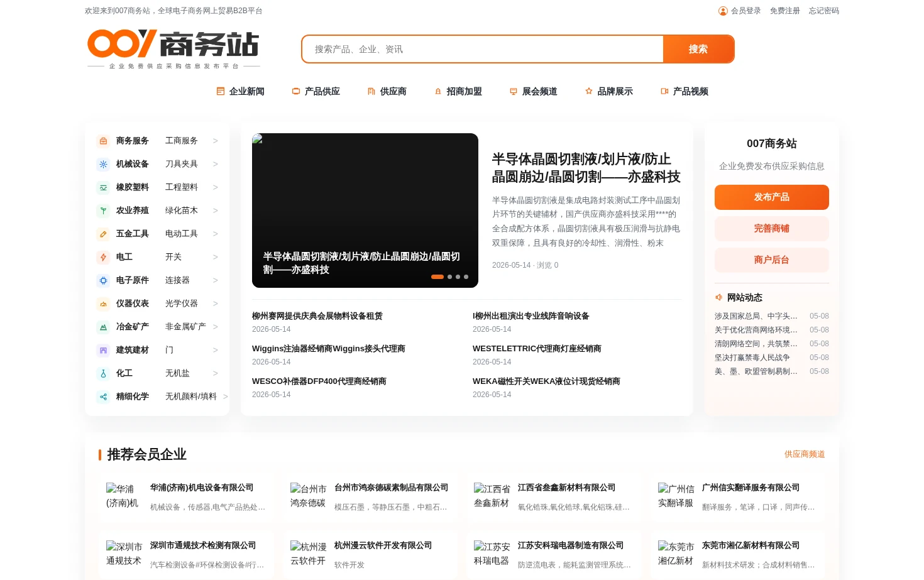Image resolution: width=924 pixels, height=580 pixels.
Task: Select the active orange carousel indicator
Action: coord(437,276)
